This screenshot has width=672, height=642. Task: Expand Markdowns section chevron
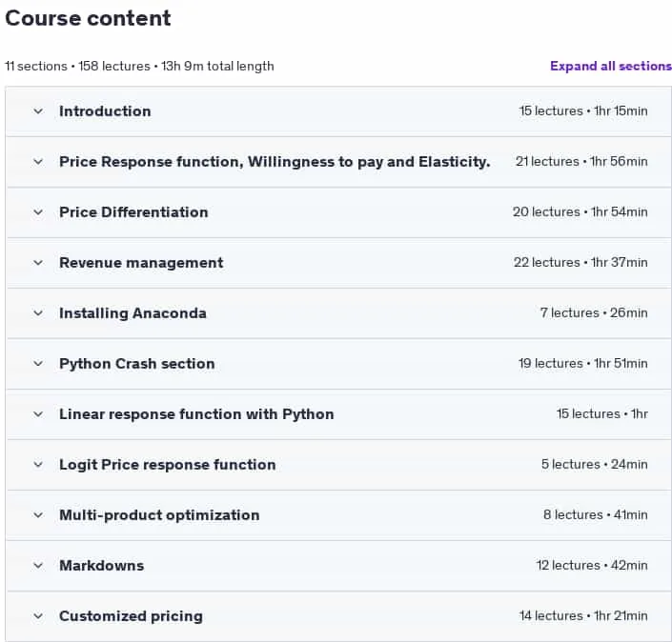pos(38,566)
